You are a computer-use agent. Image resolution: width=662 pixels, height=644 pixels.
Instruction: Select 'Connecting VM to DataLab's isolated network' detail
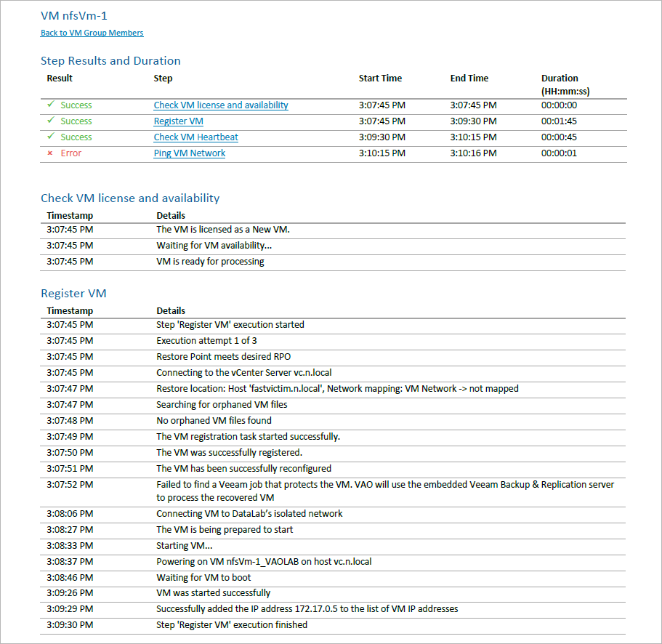(x=249, y=514)
